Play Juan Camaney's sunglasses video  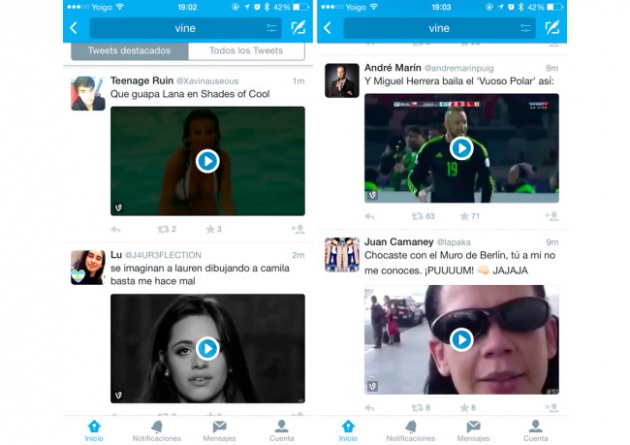click(x=461, y=339)
